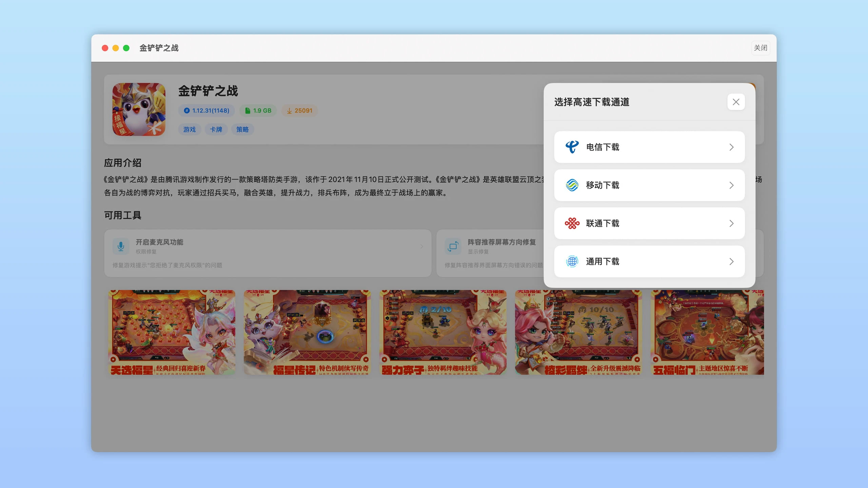Select the 策略 category tag

[242, 129]
